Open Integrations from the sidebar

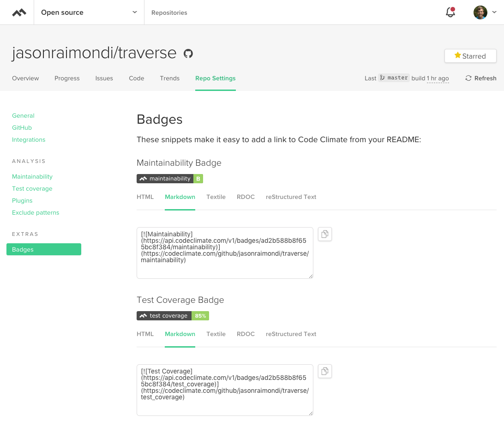29,139
